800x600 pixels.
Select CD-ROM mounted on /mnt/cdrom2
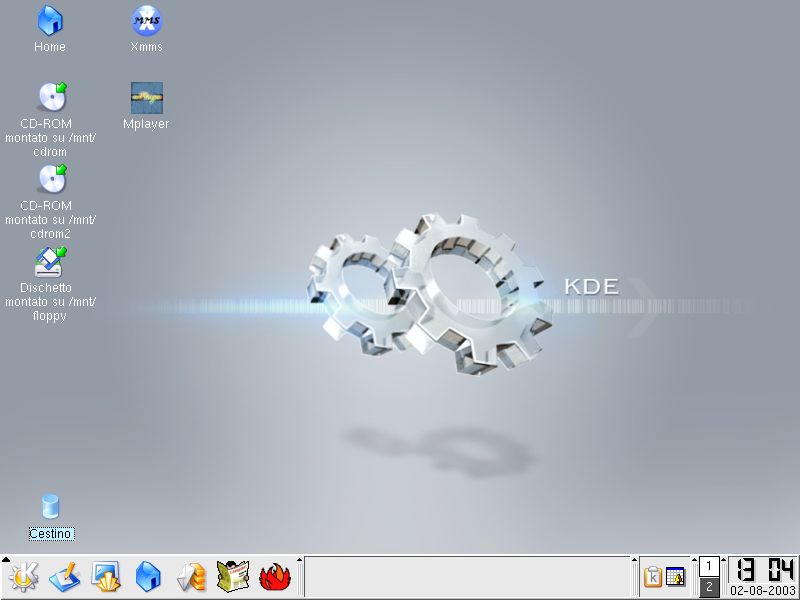pos(50,202)
